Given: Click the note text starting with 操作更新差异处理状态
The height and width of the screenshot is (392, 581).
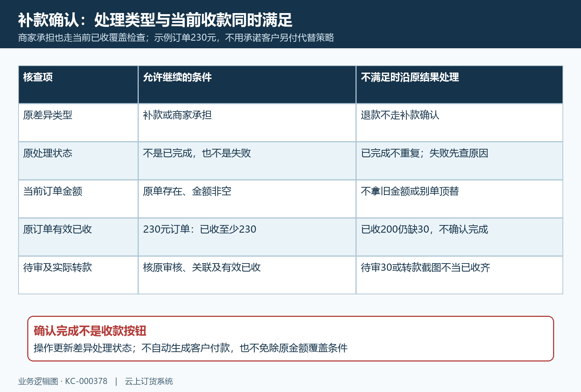Looking at the screenshot, I should tap(191, 348).
